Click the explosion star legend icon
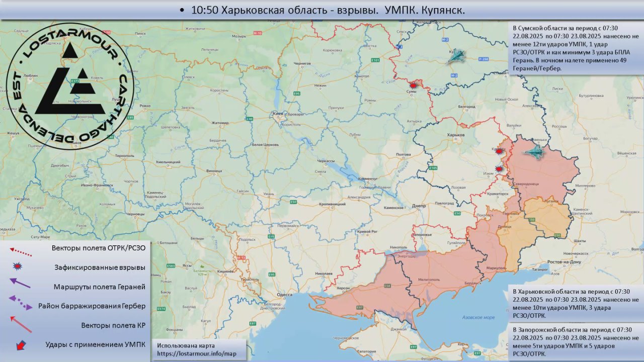Screen dimensions: 644x362 coord(18,266)
